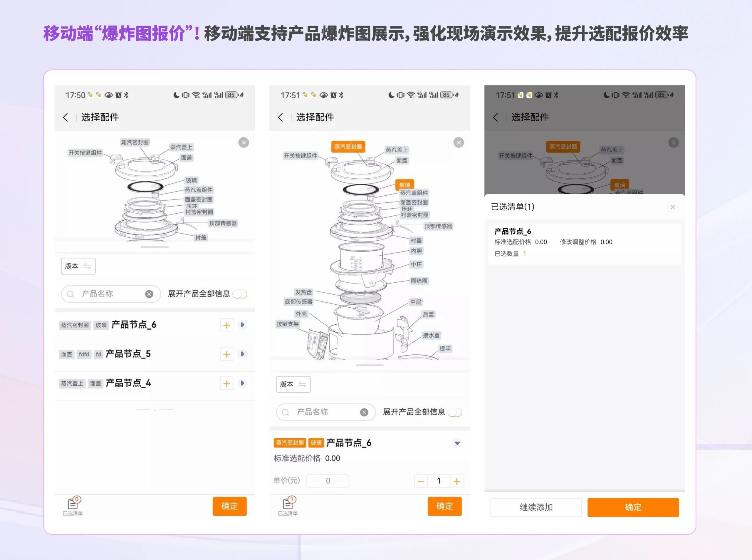This screenshot has width=752, height=560.
Task: Click 单价(元) input field
Action: [327, 481]
